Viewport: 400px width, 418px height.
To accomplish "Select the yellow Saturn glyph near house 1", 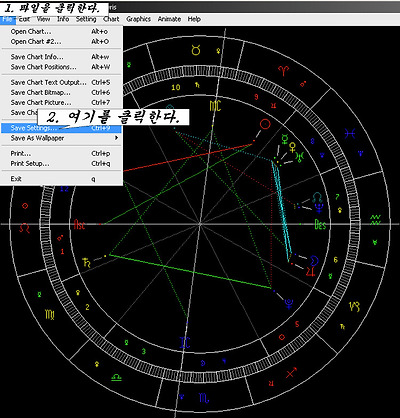I will click(x=86, y=263).
